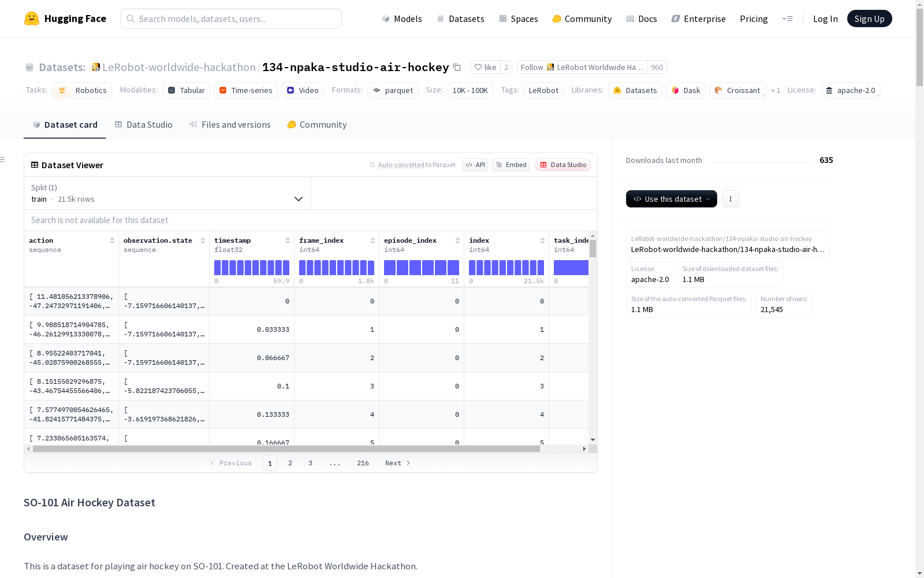Select the Tabular modality tag
The height and width of the screenshot is (578, 924).
186,90
